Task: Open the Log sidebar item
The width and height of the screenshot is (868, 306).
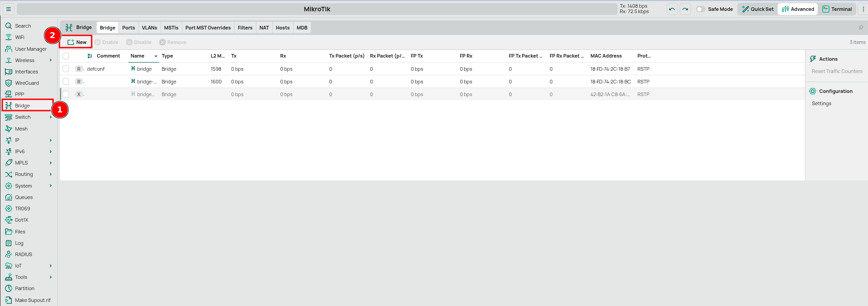Action: 19,243
